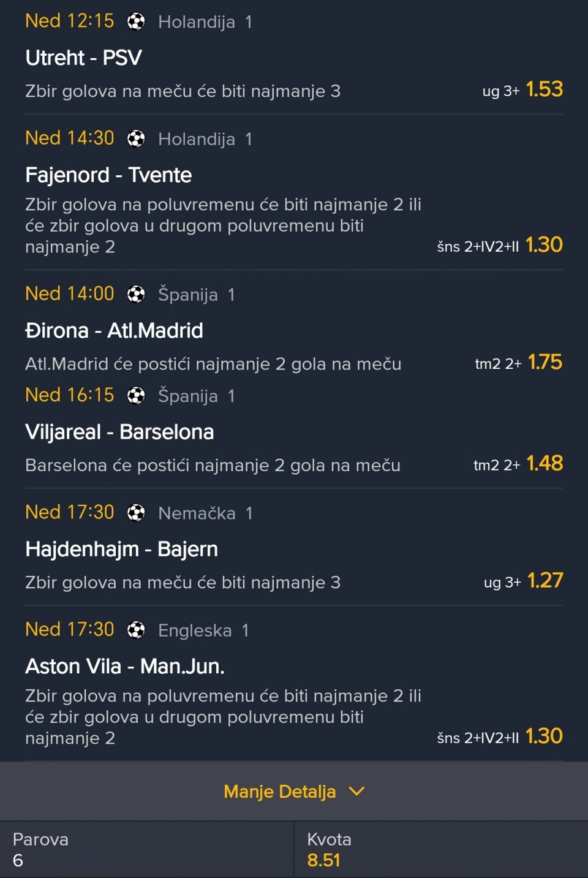The image size is (588, 878).
Task: Open the Viljareal - Barselona match
Action: 119,432
